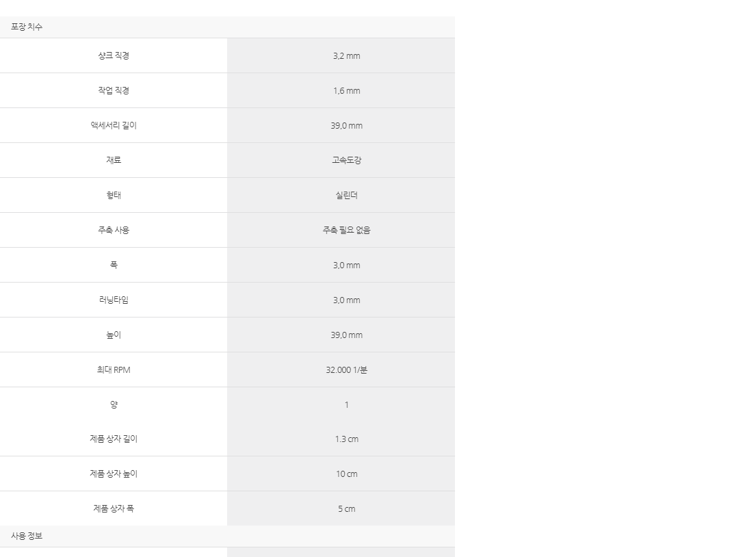Select the 32.000 1/분 max RPM value
This screenshot has height=557, width=756.
(x=347, y=370)
